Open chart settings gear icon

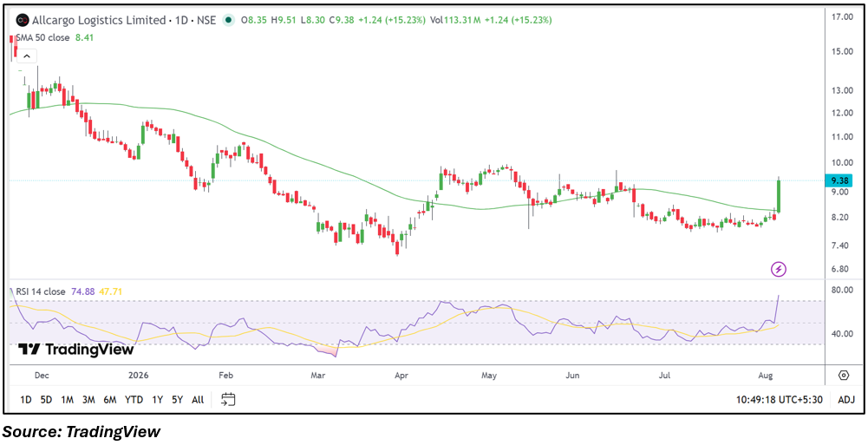[844, 376]
